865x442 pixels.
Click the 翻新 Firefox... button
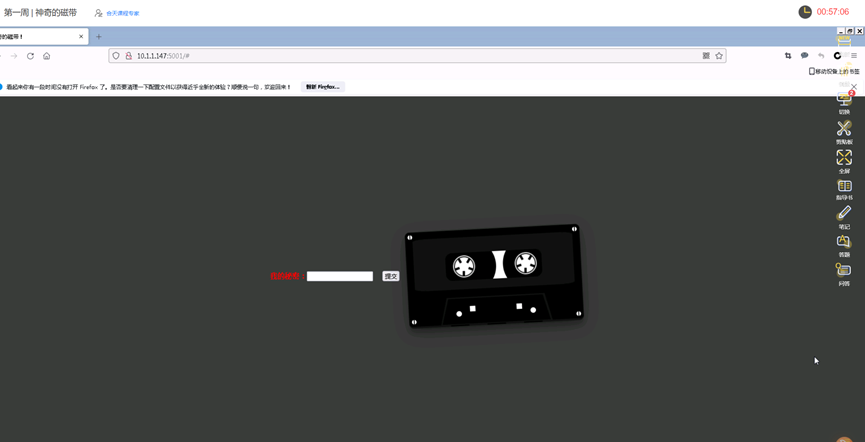tap(323, 87)
